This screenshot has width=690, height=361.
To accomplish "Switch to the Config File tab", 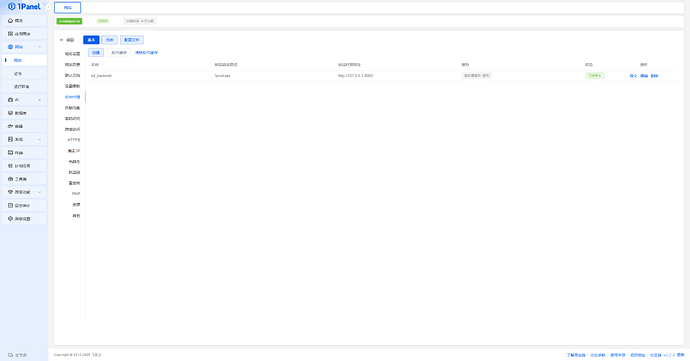I will click(x=132, y=40).
